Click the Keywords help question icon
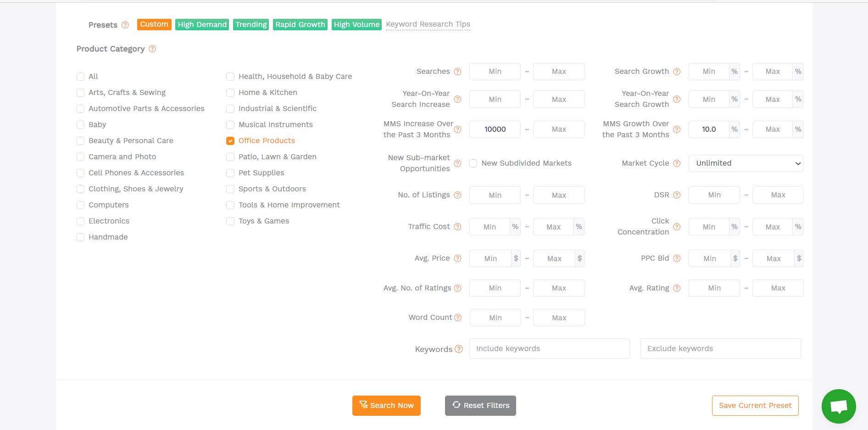 [458, 349]
